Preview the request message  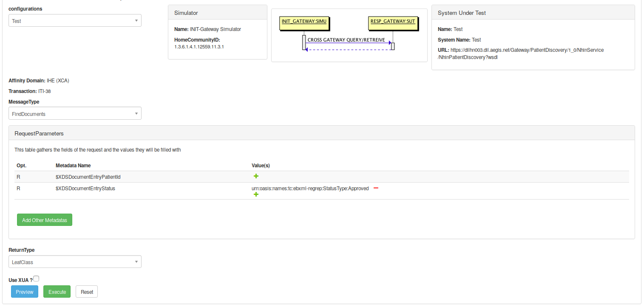[x=25, y=292]
